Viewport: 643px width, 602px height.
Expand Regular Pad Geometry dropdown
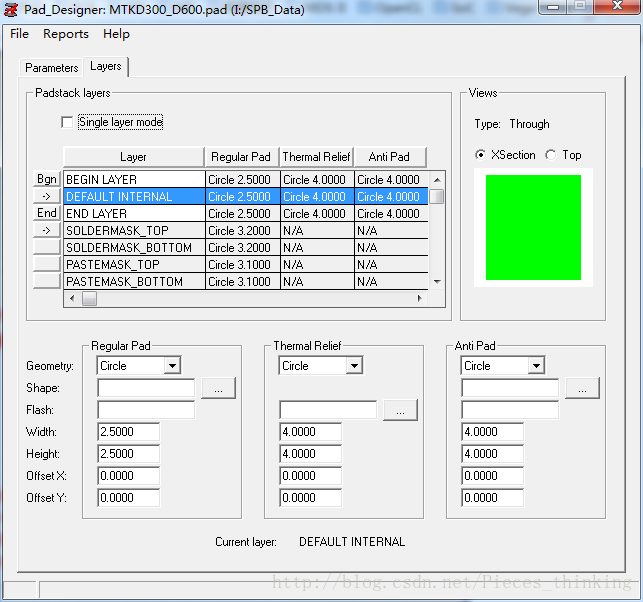172,366
